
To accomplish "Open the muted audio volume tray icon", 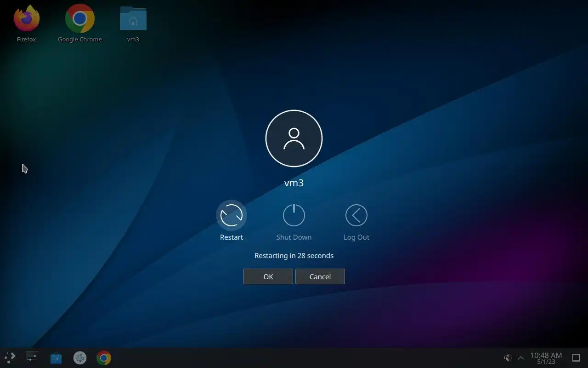I will click(x=508, y=358).
